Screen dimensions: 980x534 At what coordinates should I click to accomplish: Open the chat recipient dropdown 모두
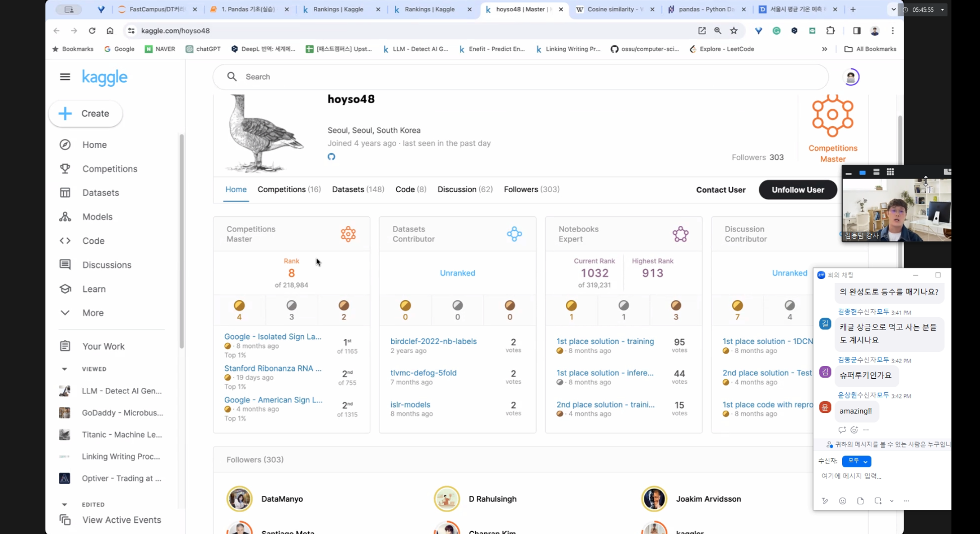tap(857, 461)
